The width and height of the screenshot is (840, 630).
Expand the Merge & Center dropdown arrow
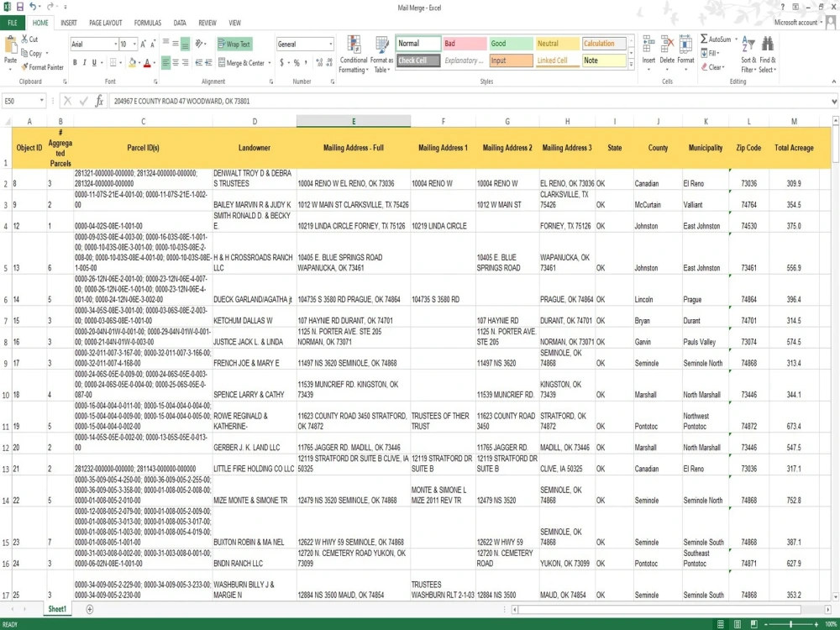[x=269, y=63]
